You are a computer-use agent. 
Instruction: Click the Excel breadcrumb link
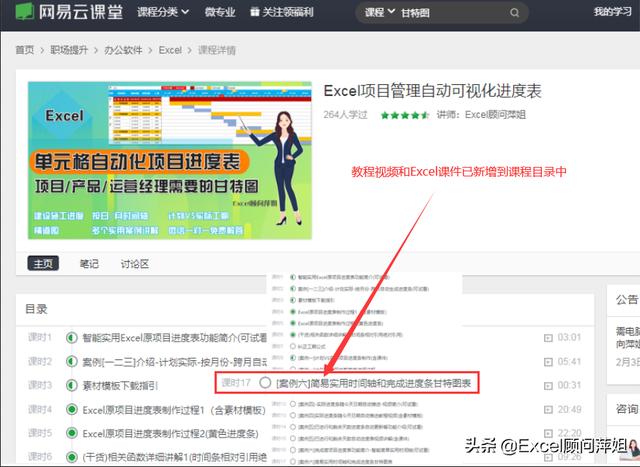170,50
